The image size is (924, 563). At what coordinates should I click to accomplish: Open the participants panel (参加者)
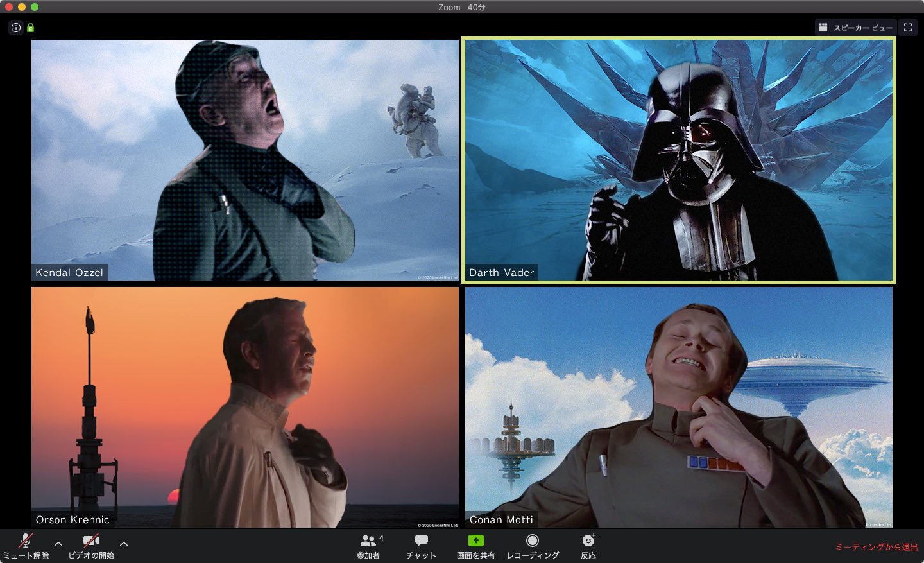[x=369, y=546]
